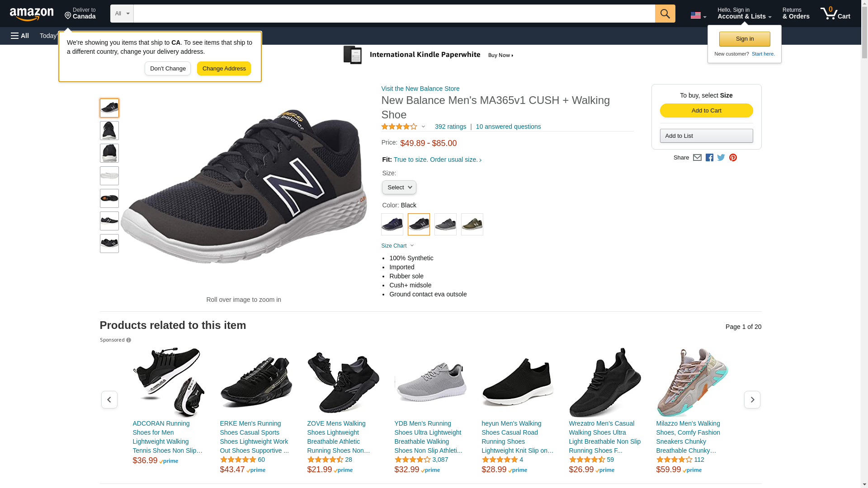Expand the star rating breakdown arrow
This screenshot has width=868, height=488.
(423, 127)
